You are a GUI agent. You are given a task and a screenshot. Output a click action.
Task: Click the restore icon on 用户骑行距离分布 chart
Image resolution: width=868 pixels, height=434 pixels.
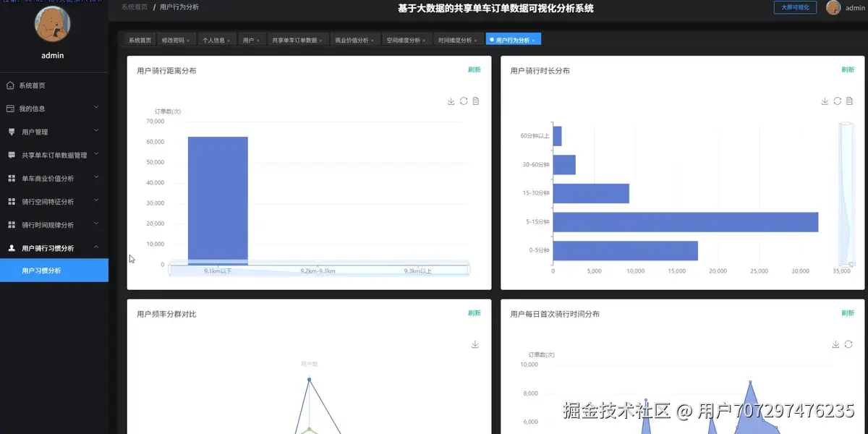(x=464, y=101)
